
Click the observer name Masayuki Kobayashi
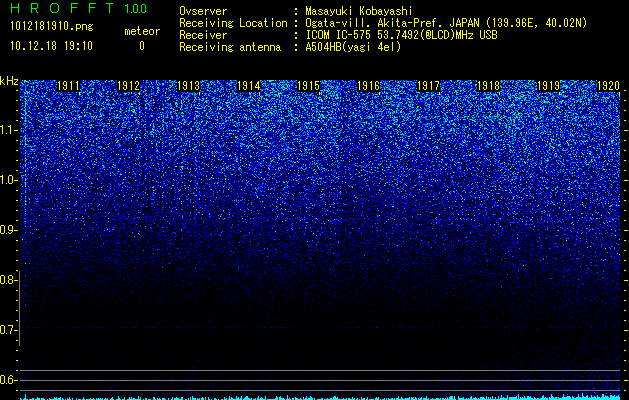click(359, 11)
